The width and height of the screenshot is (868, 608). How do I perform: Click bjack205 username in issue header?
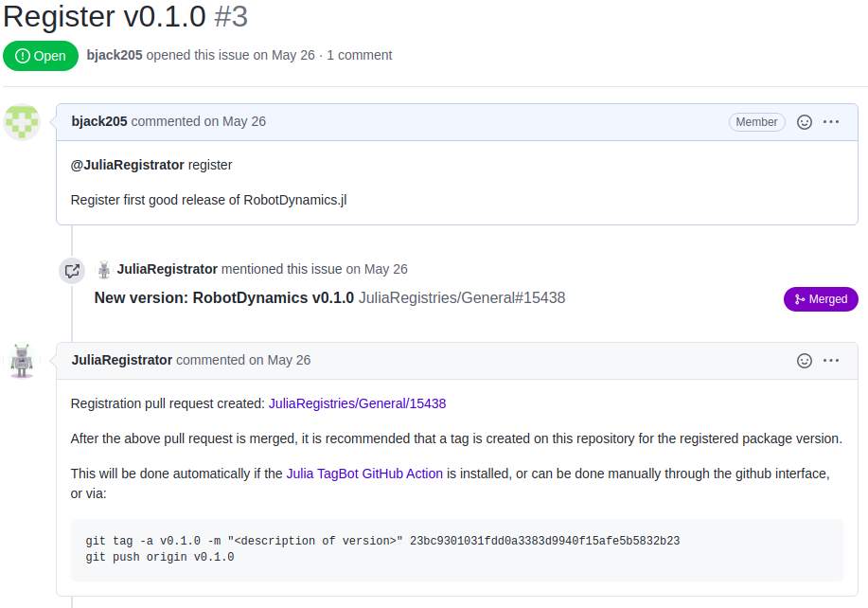(115, 55)
